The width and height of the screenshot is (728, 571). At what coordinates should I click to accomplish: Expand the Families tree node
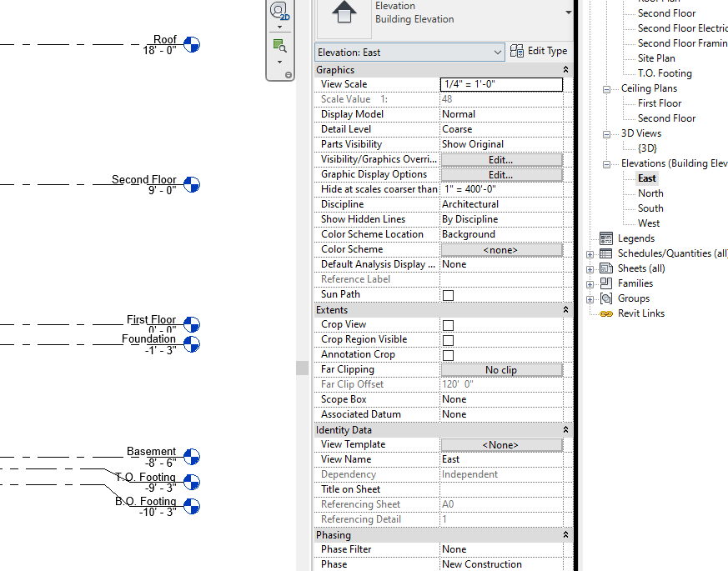coord(590,283)
